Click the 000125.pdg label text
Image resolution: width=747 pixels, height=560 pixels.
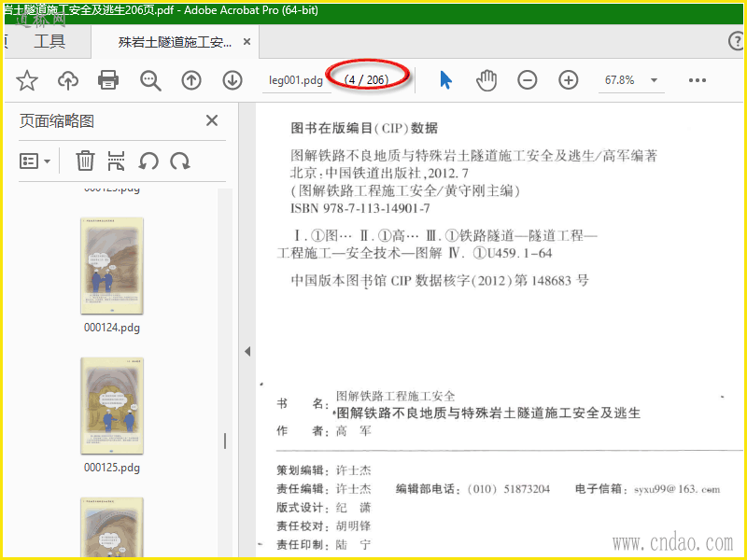(112, 468)
